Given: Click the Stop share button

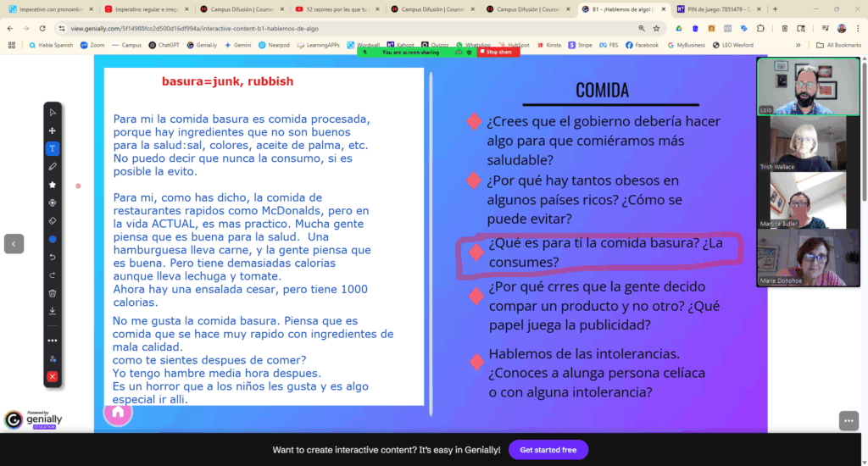Looking at the screenshot, I should (x=497, y=52).
